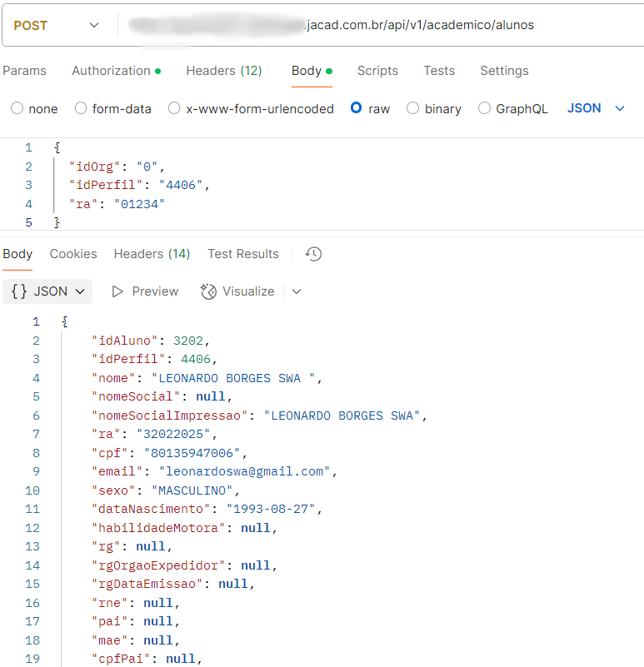Click the "rgDataEmissao" key
Image resolution: width=644 pixels, height=667 pixels.
[147, 584]
